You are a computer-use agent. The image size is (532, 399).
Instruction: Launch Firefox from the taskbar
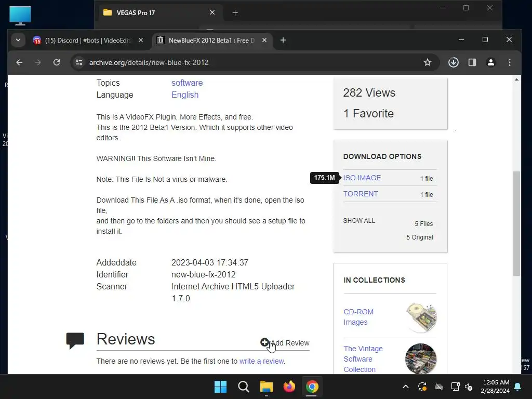pyautogui.click(x=289, y=387)
